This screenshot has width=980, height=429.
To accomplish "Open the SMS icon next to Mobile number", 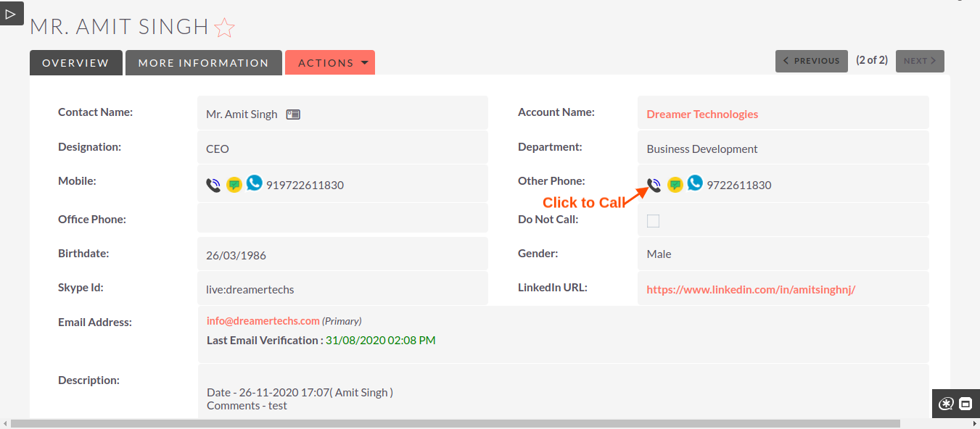I will (234, 185).
